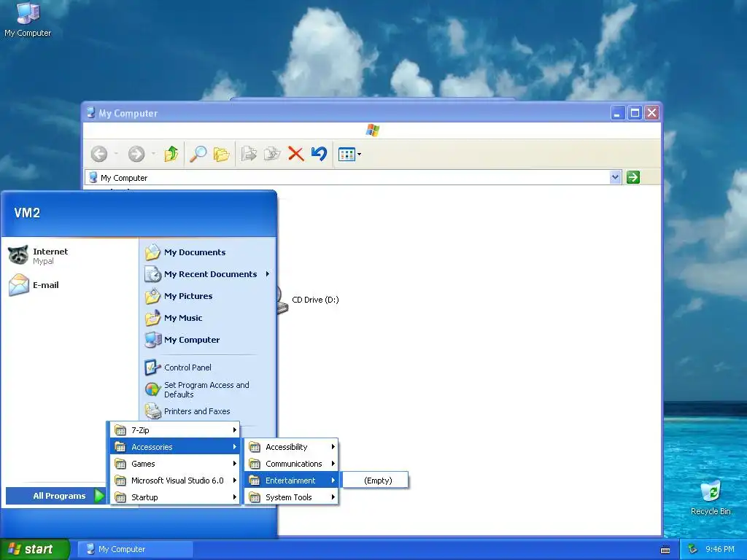Click the My Computer title bar icon
The image size is (747, 560).
(90, 113)
